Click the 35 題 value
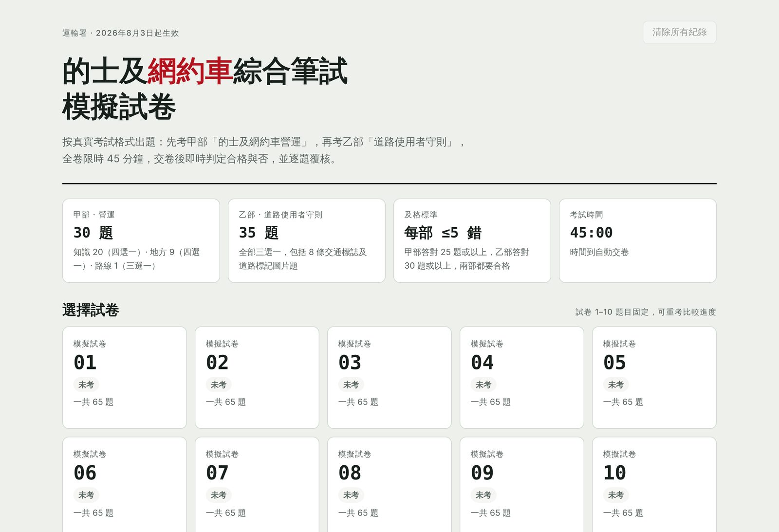This screenshot has height=532, width=779. point(259,233)
